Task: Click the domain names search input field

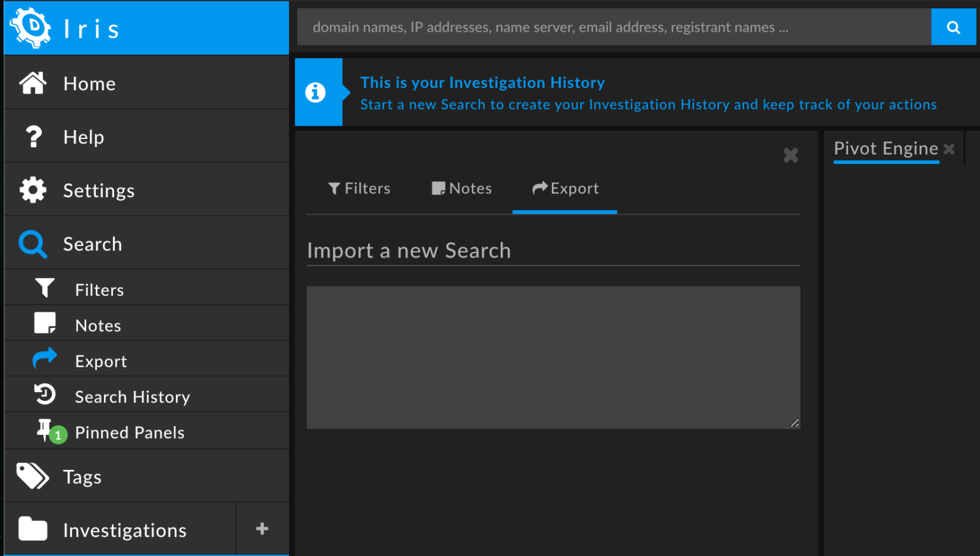Action: point(612,27)
